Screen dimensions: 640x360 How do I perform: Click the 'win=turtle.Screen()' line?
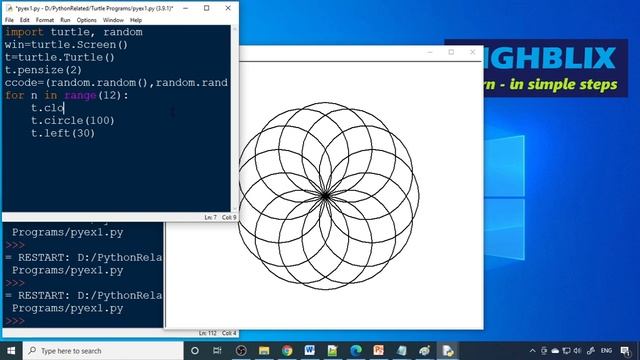(66, 44)
